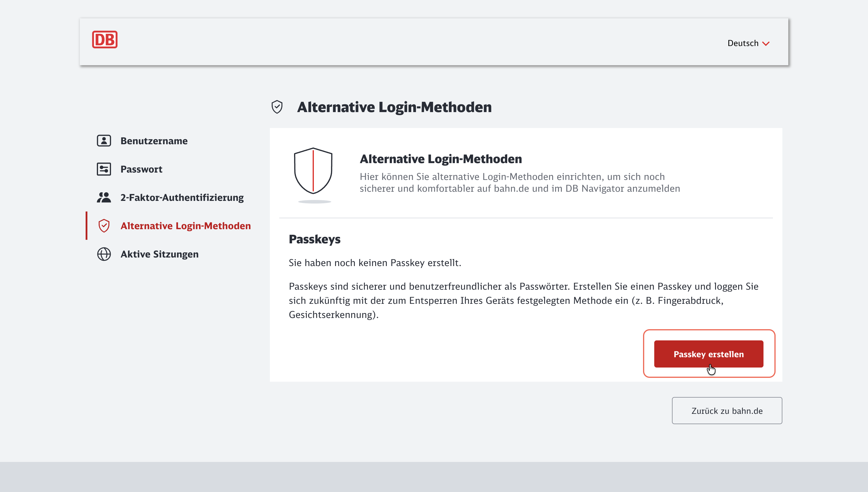Click the Passkeys section heading

(314, 239)
